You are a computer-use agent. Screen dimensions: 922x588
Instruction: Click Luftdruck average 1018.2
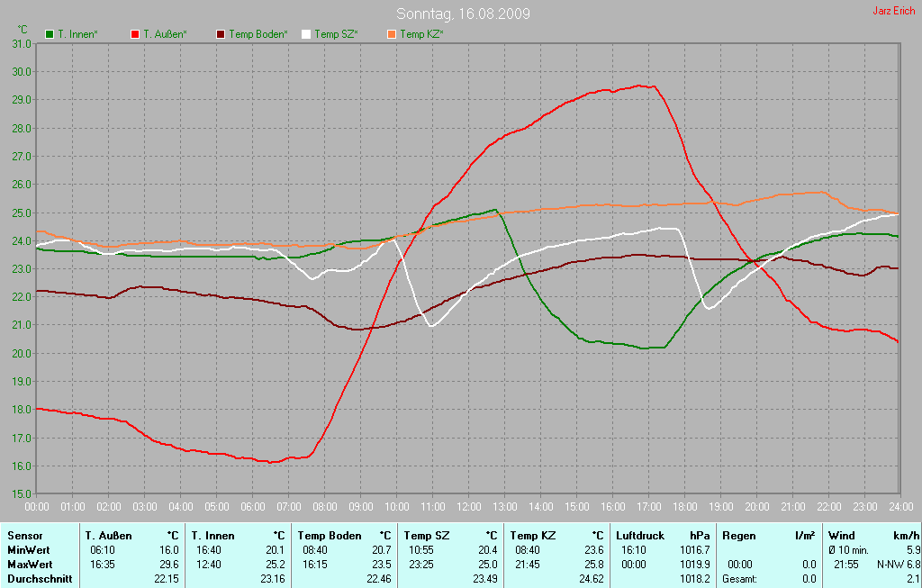click(696, 579)
